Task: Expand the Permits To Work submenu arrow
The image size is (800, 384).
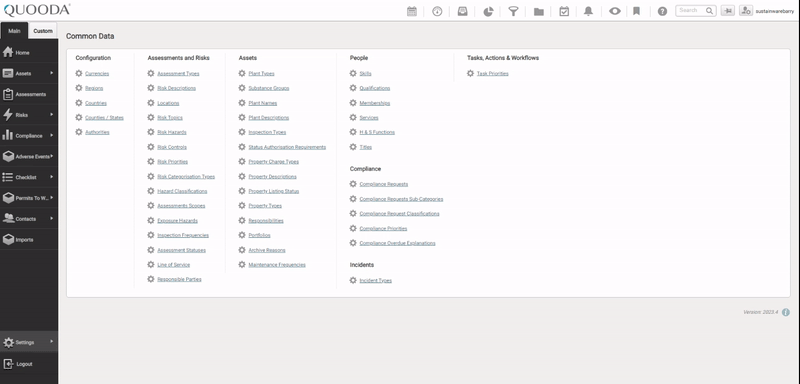Action: [52, 198]
